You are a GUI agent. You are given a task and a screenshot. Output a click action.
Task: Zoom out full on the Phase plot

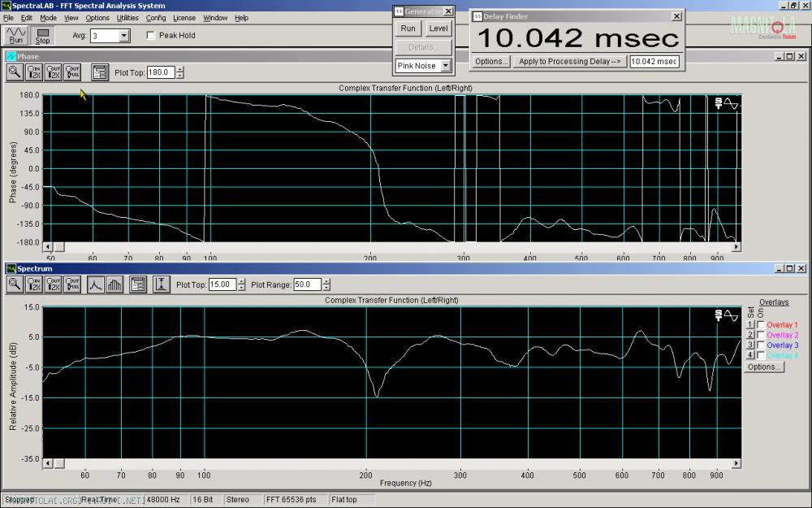[72, 72]
